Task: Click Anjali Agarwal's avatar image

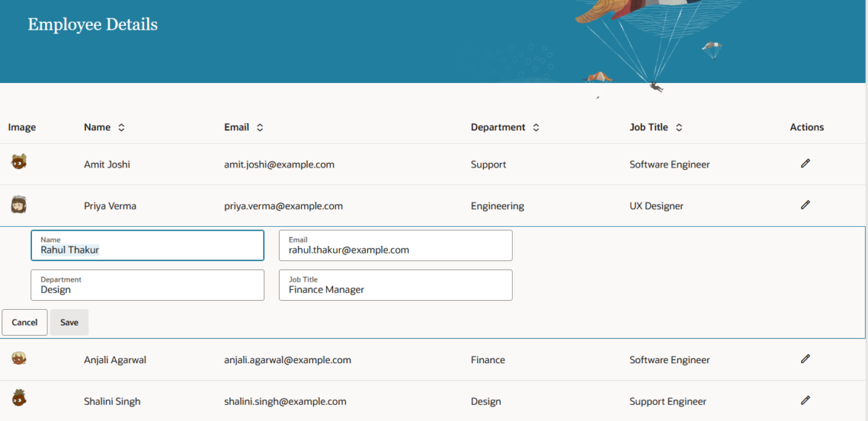Action: coord(19,358)
